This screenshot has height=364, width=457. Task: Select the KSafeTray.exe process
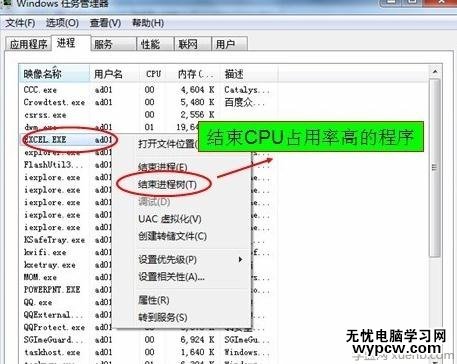[54, 240]
